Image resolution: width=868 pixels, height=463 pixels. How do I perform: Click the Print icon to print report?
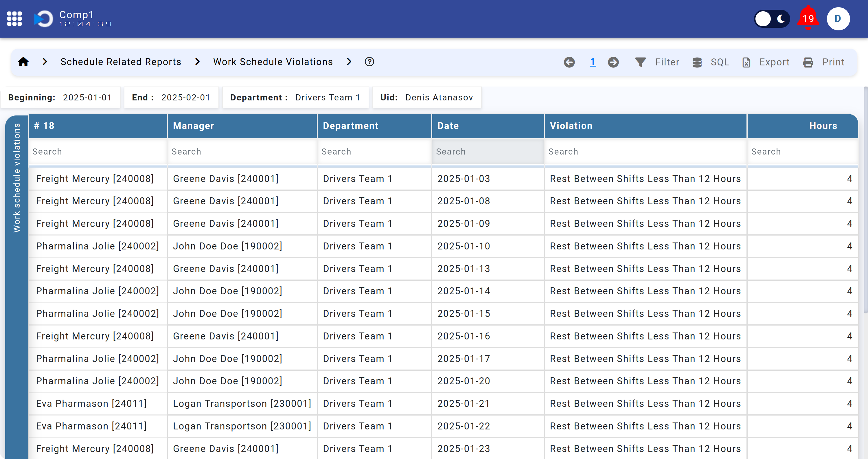[x=810, y=62]
